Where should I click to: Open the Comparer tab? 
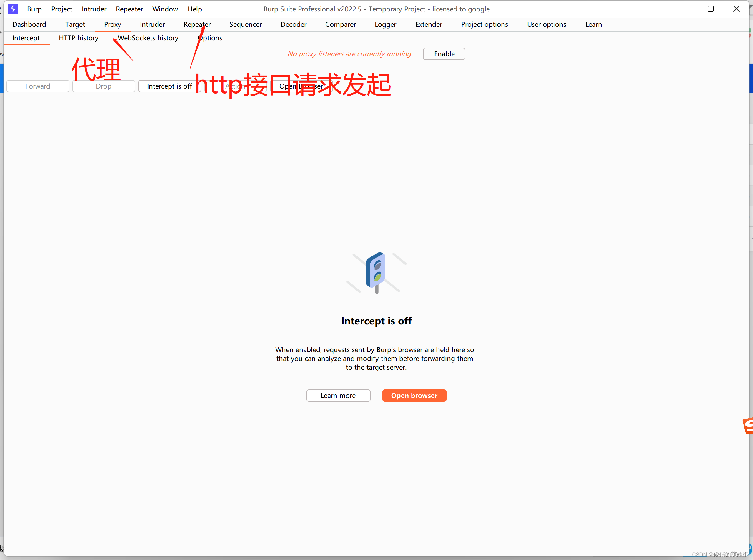pyautogui.click(x=340, y=24)
